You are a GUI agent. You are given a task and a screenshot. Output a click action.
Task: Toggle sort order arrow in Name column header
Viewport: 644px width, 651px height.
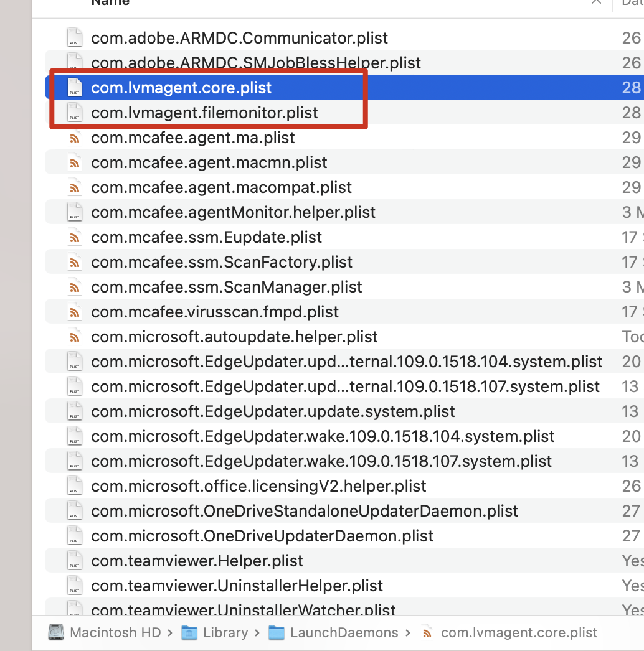596,2
